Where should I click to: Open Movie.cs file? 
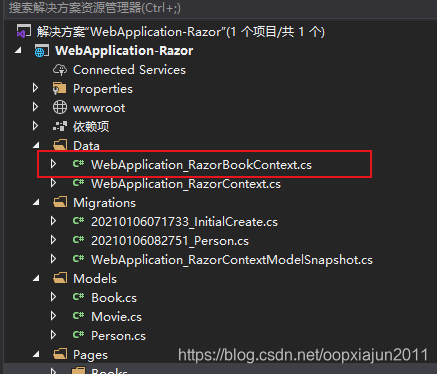click(x=116, y=317)
